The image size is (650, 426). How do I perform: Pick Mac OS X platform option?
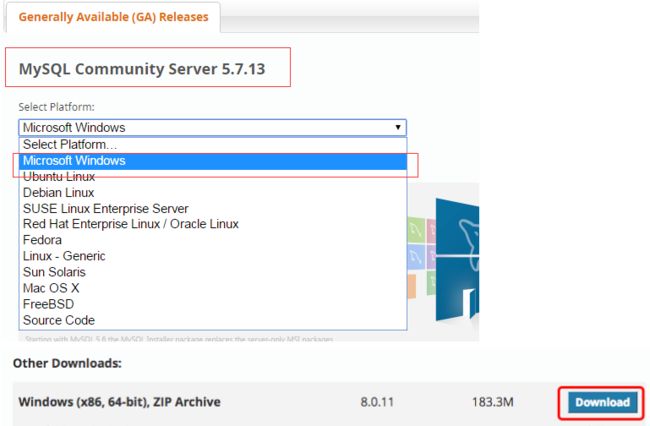point(213,288)
